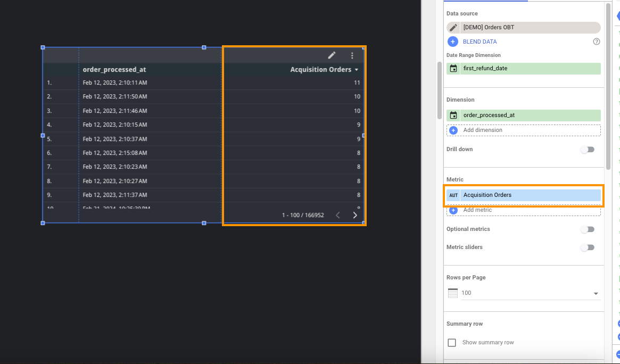Screen dimensions: 620x364
Task: Click the Add metric field
Action: click(524, 210)
